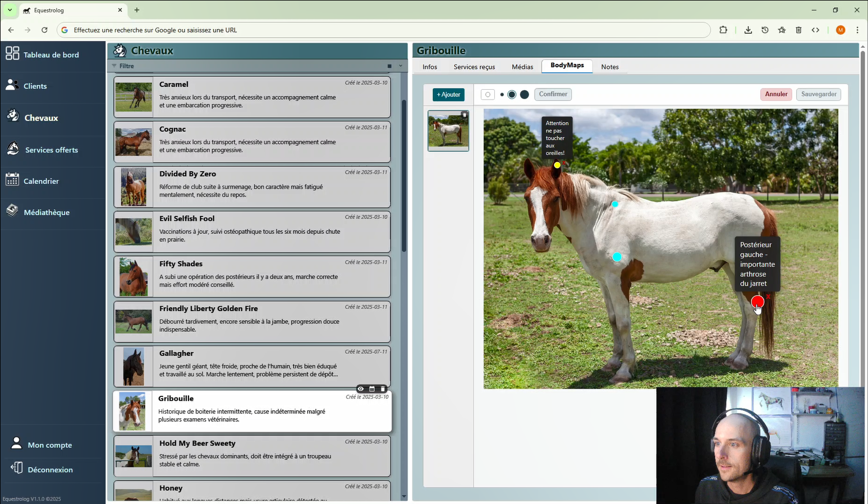Open the Services reçus tab
868x504 pixels.
pos(474,67)
